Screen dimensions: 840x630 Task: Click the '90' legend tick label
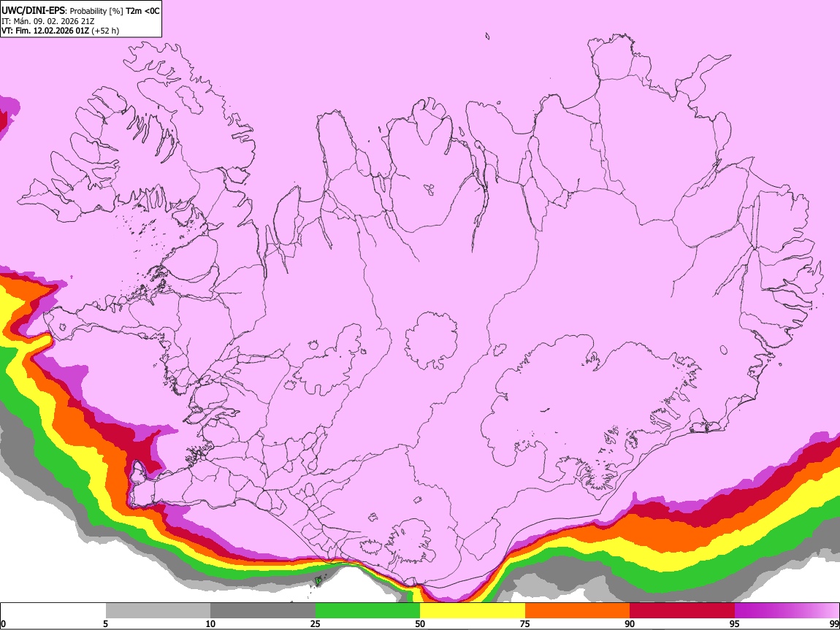630,624
